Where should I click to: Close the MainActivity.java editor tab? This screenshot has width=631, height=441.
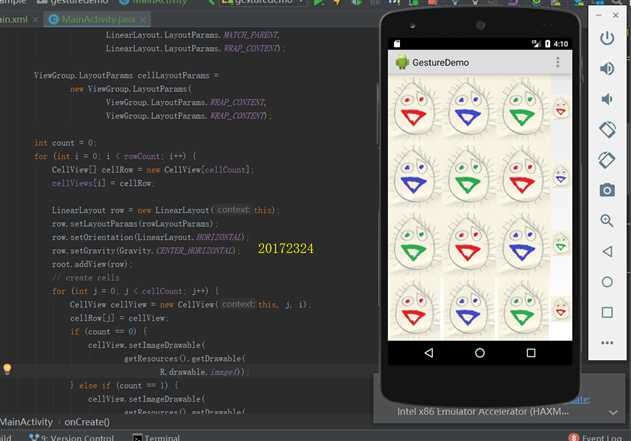click(143, 19)
